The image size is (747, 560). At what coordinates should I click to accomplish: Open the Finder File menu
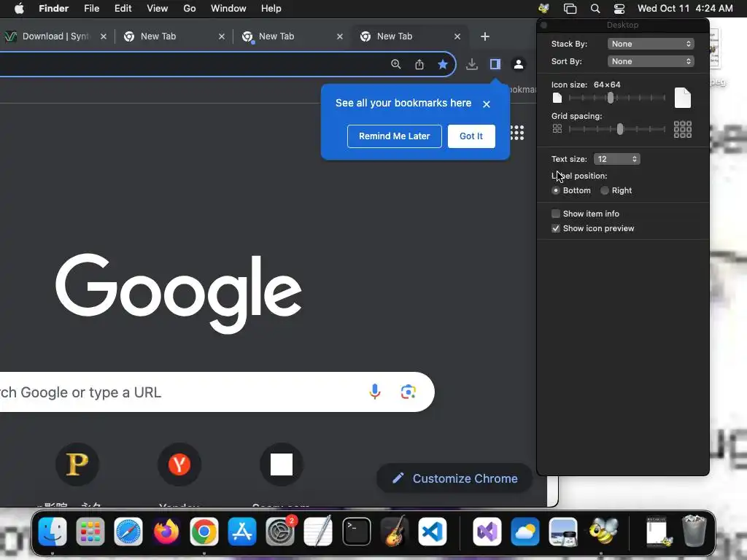pyautogui.click(x=91, y=9)
